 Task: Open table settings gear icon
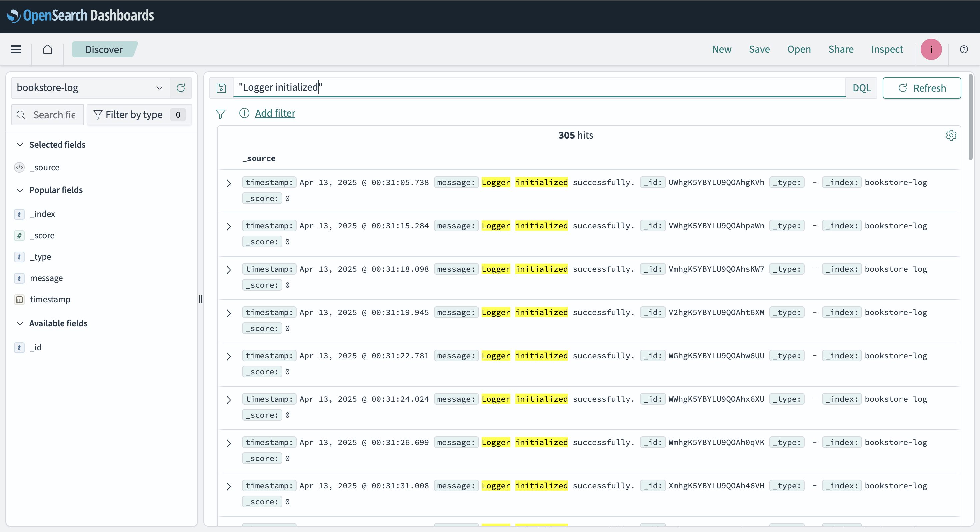click(951, 135)
